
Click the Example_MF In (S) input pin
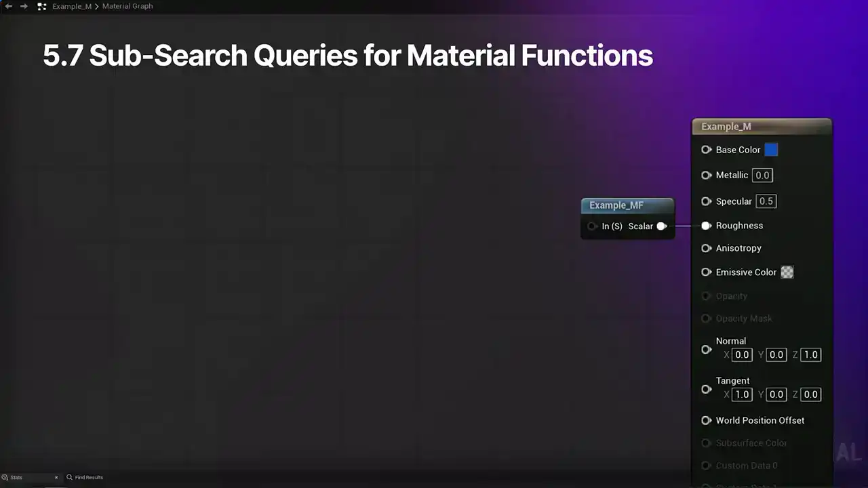tap(592, 226)
